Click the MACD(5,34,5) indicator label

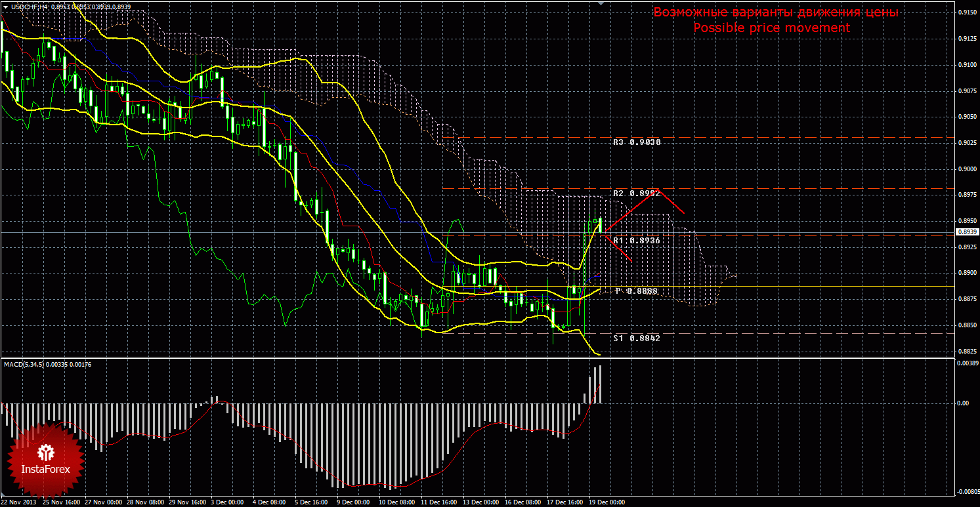pos(24,363)
